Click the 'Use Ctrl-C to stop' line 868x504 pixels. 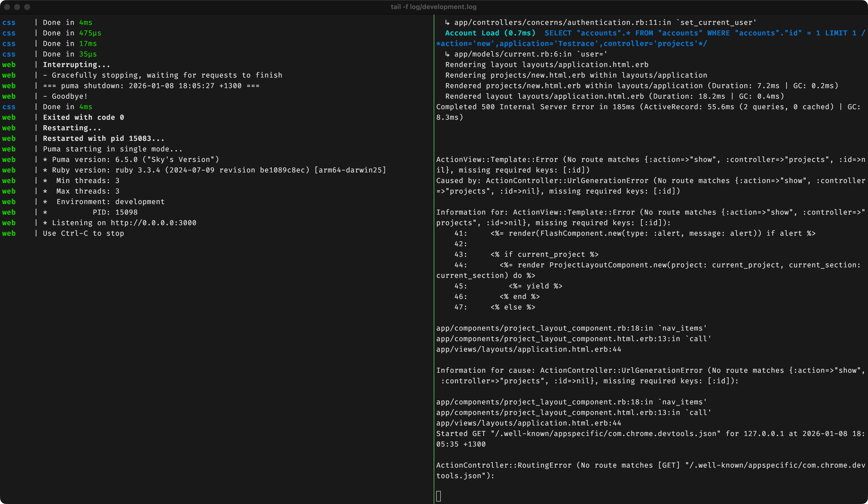83,233
